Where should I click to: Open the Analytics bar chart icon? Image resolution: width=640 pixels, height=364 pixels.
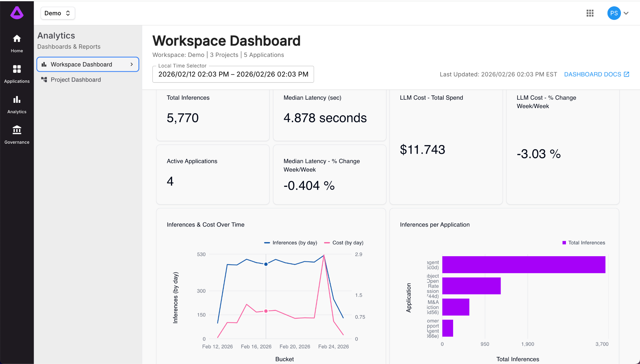[x=17, y=100]
